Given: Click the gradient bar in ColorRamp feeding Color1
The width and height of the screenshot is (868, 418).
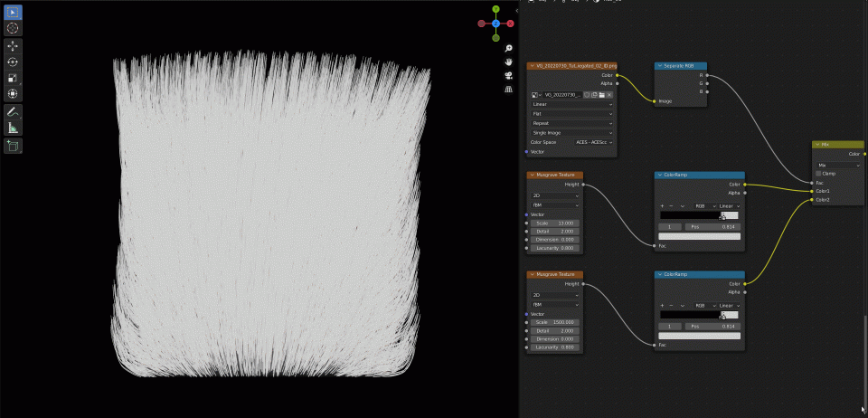Looking at the screenshot, I should tap(700, 215).
